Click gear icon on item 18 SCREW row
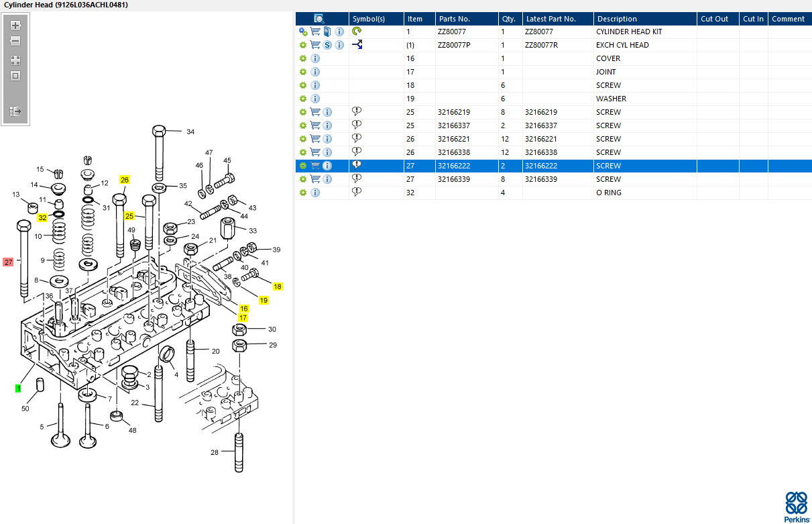 pos(303,85)
